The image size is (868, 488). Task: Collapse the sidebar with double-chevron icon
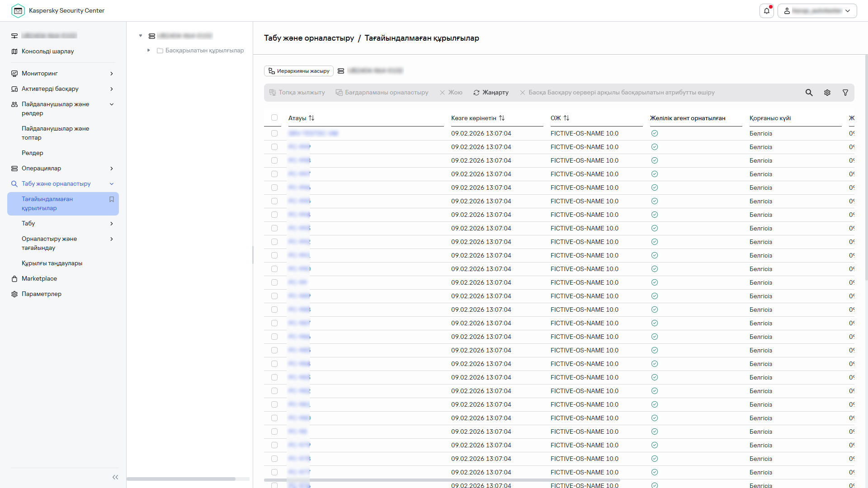(115, 477)
